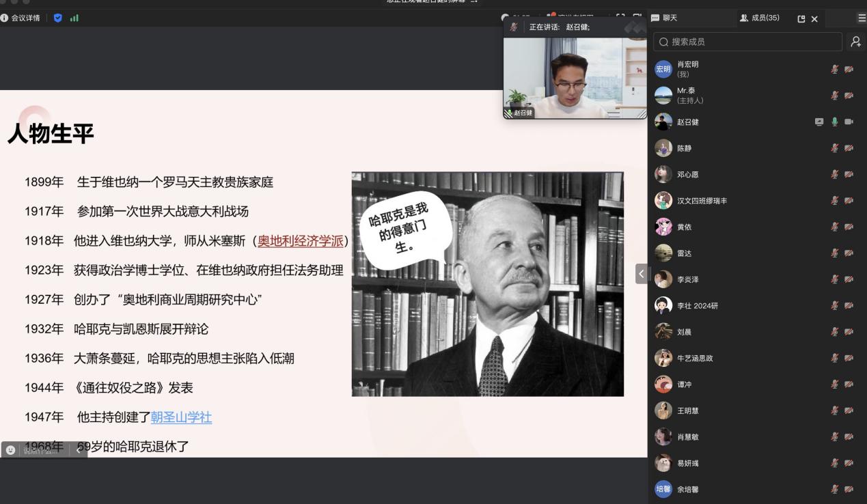The height and width of the screenshot is (504, 867).
Task: Click the 搜索成员 search field
Action: click(747, 42)
